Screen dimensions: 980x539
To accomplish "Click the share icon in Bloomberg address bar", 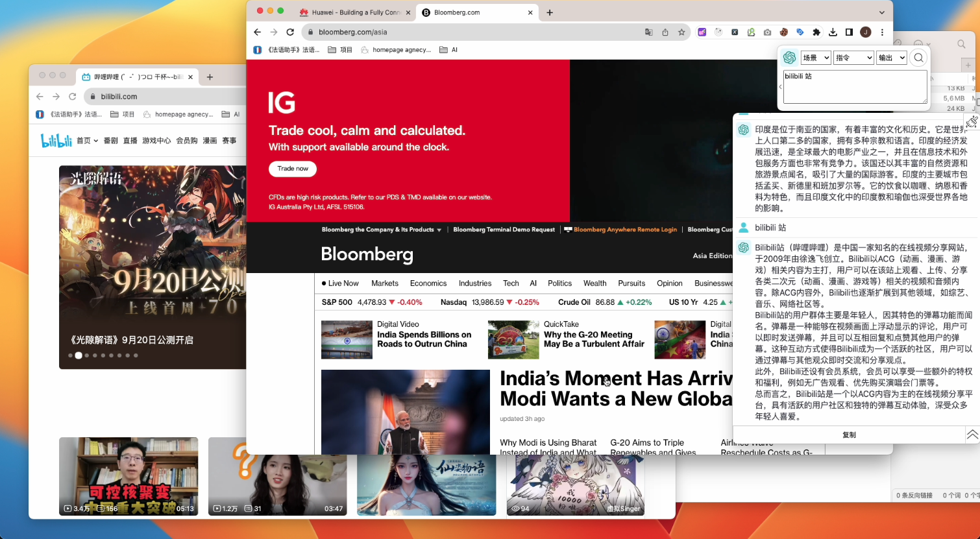I will [665, 32].
